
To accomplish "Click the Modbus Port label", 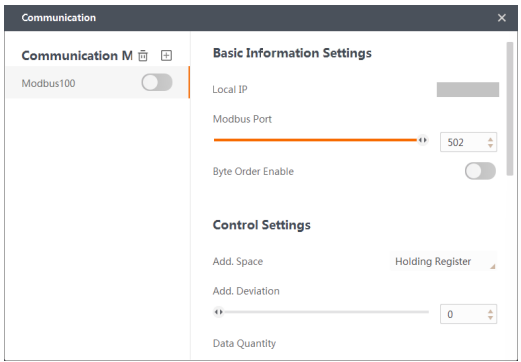I will tap(242, 119).
